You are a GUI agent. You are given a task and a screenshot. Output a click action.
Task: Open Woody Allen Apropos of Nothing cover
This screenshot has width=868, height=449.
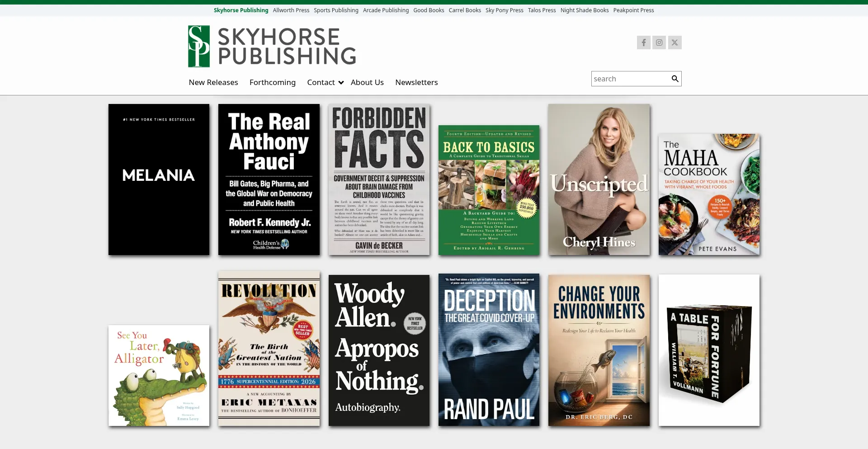pyautogui.click(x=379, y=350)
